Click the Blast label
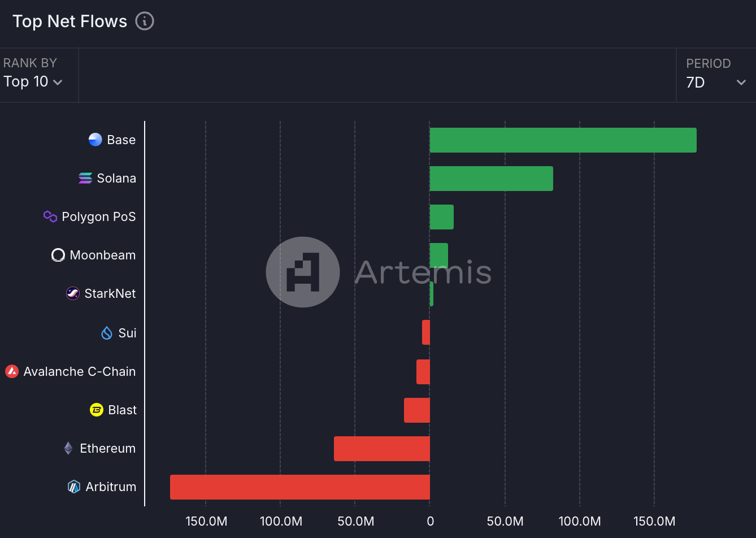 click(x=123, y=410)
